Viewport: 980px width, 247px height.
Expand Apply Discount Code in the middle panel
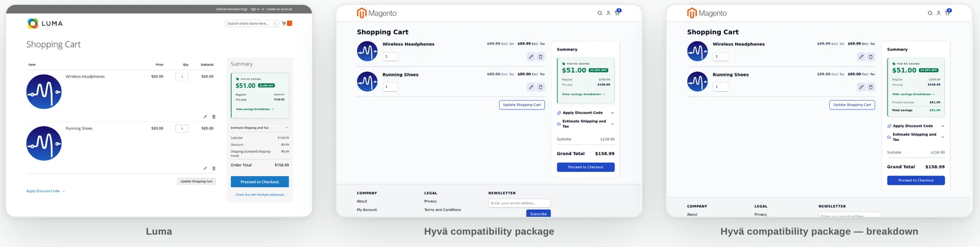[x=585, y=112]
